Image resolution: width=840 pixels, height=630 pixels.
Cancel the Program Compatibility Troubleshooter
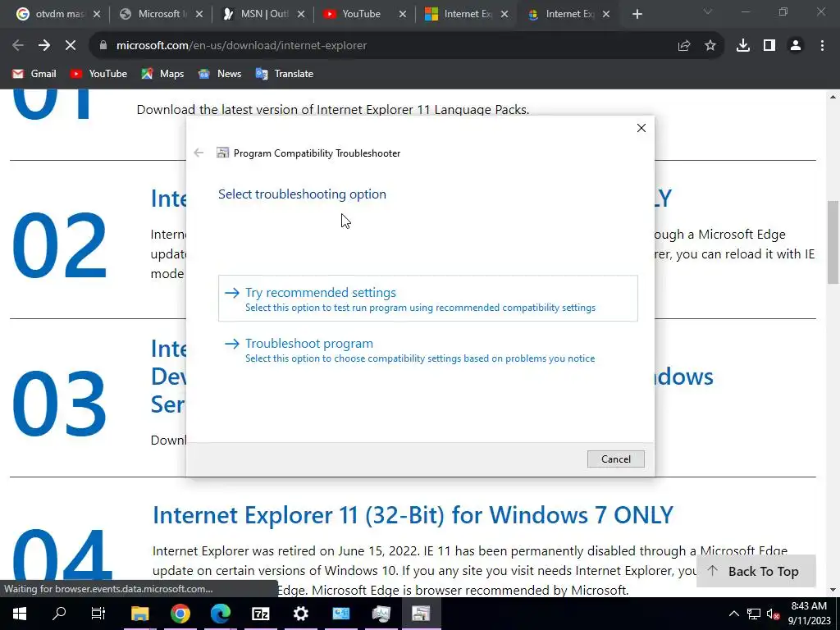click(615, 459)
